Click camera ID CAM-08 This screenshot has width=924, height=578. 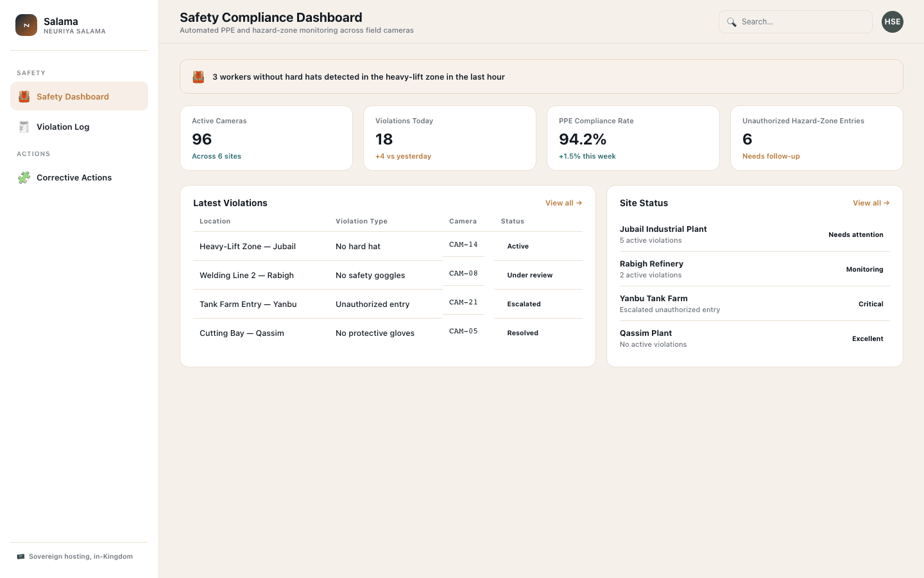[x=463, y=274]
